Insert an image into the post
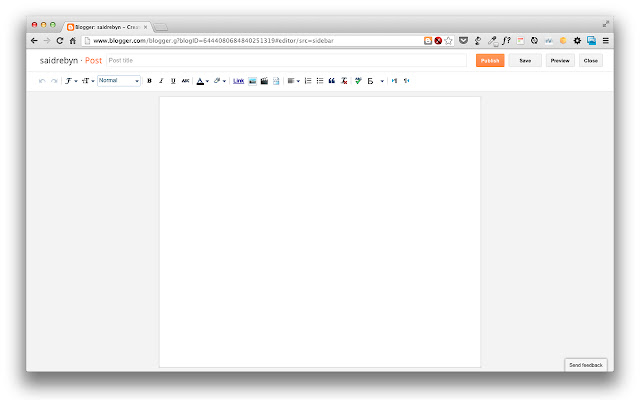640x400 pixels. click(252, 80)
